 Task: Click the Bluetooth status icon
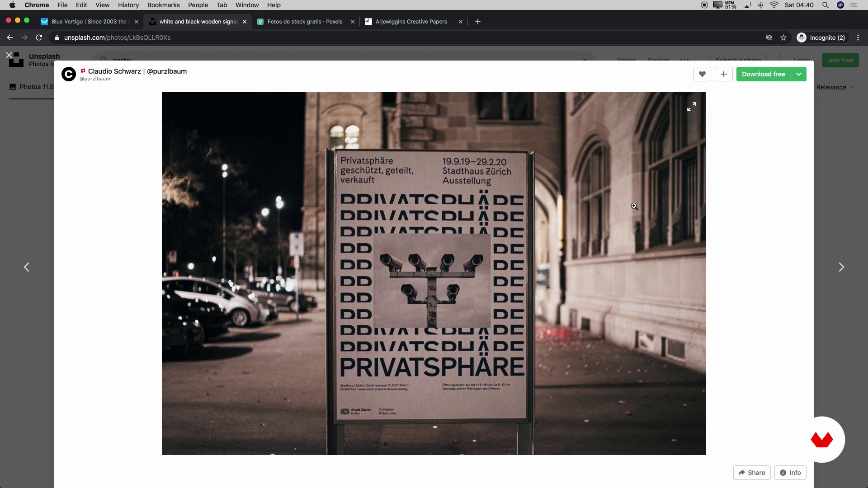761,5
